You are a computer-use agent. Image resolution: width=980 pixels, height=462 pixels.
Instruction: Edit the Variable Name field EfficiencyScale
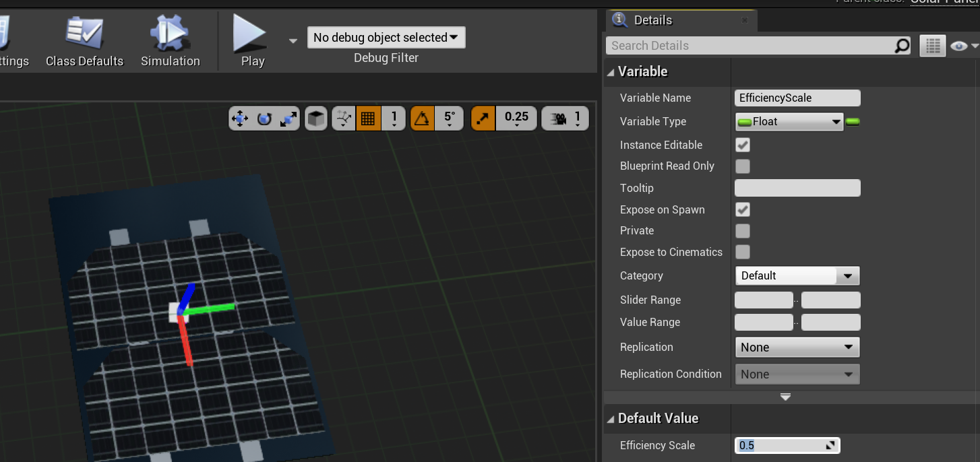[x=797, y=98]
